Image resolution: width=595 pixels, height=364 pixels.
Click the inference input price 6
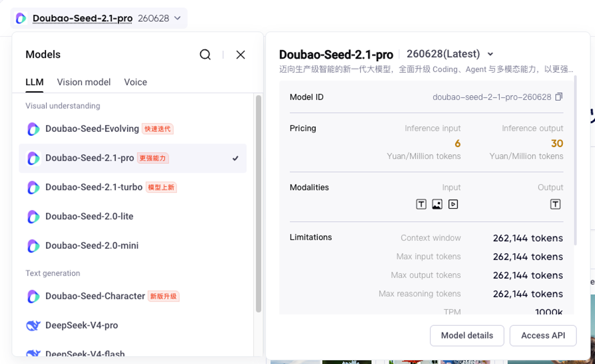[x=458, y=144]
